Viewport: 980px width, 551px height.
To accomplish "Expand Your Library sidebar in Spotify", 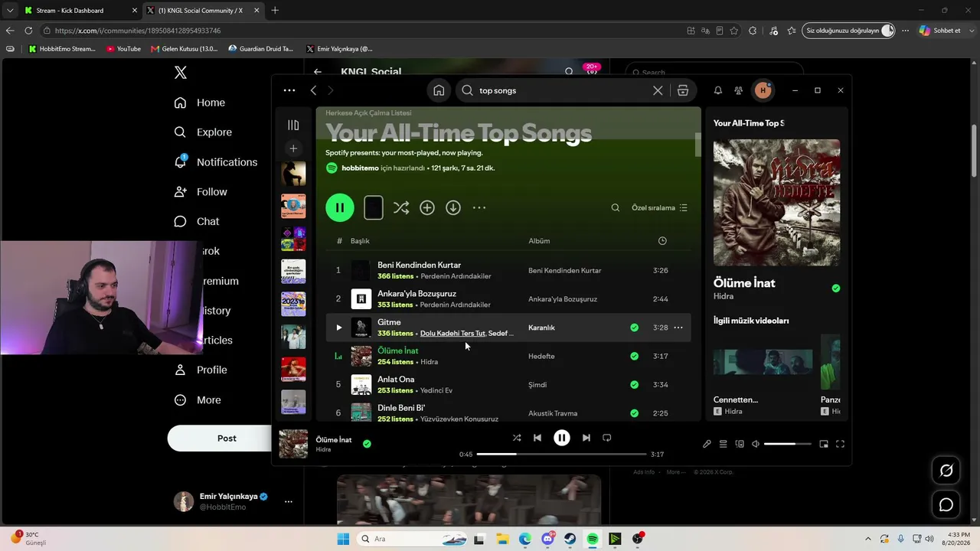I will (x=293, y=125).
